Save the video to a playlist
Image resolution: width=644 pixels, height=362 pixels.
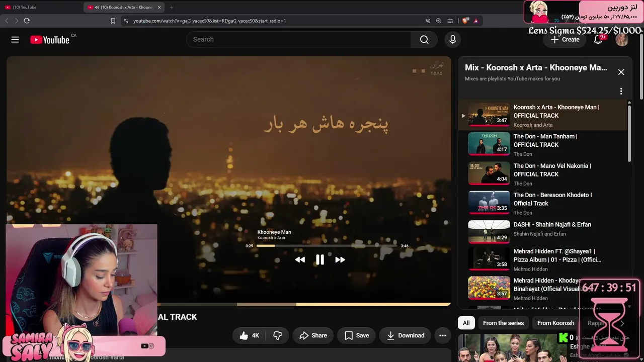pos(357,335)
